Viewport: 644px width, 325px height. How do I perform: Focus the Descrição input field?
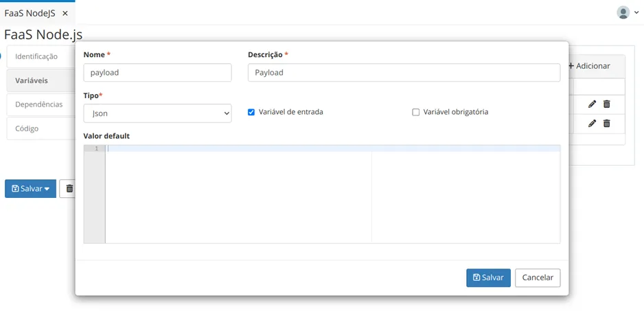tap(404, 72)
